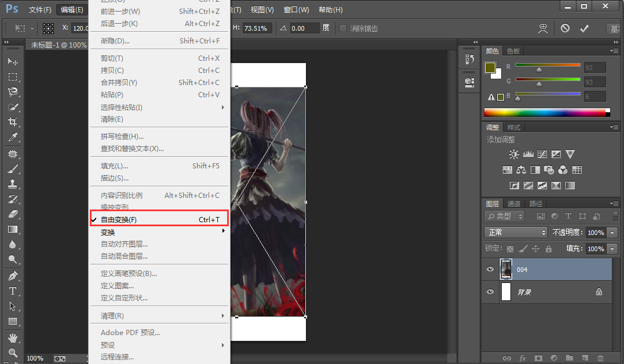This screenshot has height=364, width=624.
Task: Select the History Brush tool
Action: 13,199
